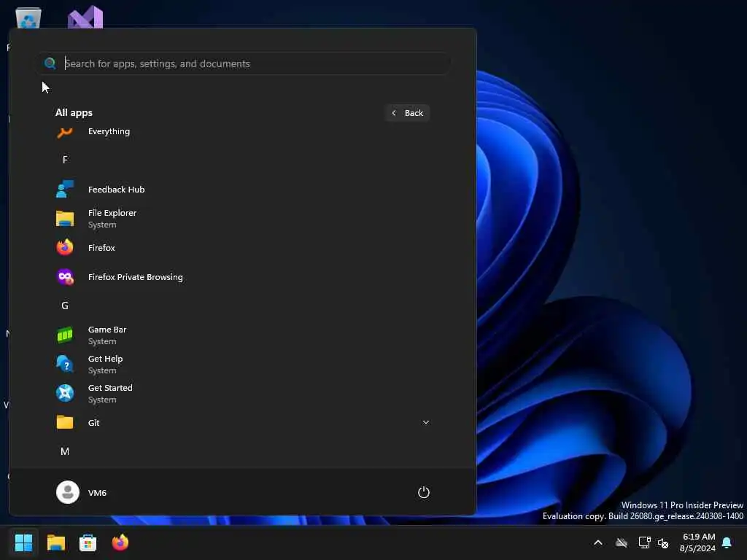Select the Firefox Private Browsing label

pyautogui.click(x=135, y=277)
